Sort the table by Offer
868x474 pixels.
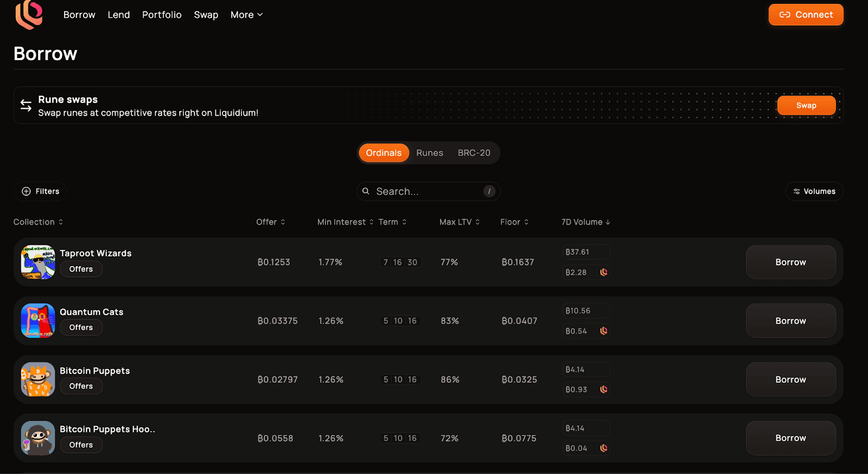point(271,222)
